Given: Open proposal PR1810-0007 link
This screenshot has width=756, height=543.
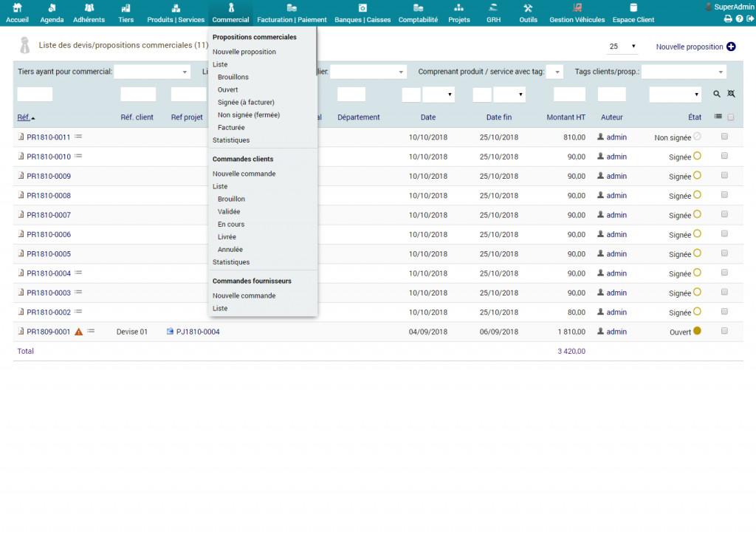Looking at the screenshot, I should (x=49, y=215).
